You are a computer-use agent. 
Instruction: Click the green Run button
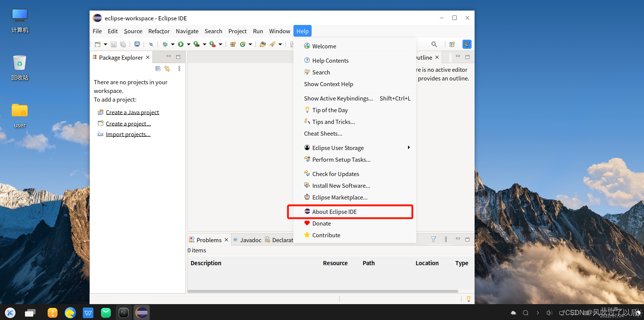(181, 44)
